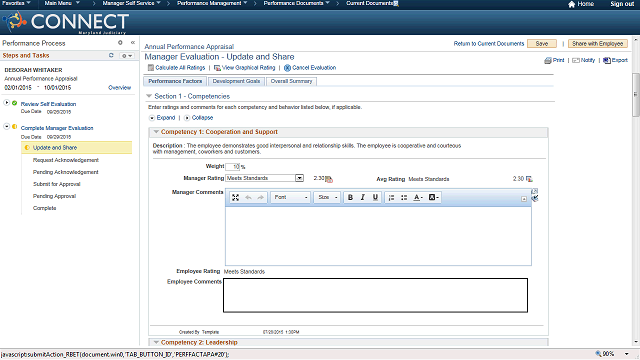Open the Font dropdown in editor
This screenshot has height=360, width=640.
[x=291, y=198]
